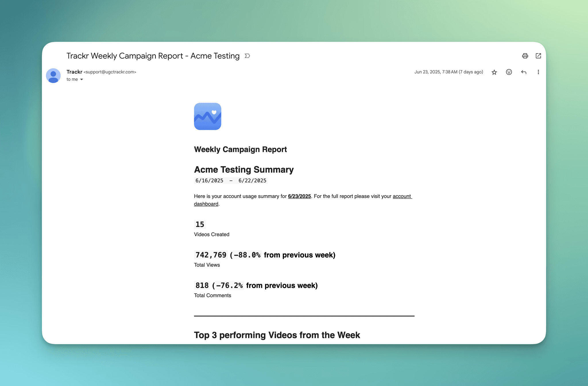Click the print email icon
The height and width of the screenshot is (386, 588).
tap(525, 56)
